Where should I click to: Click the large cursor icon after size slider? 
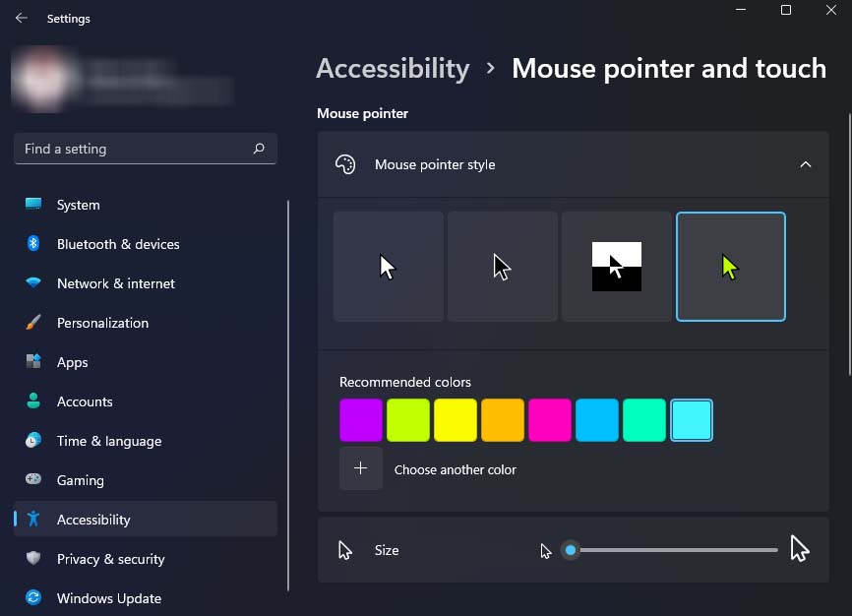pos(799,548)
